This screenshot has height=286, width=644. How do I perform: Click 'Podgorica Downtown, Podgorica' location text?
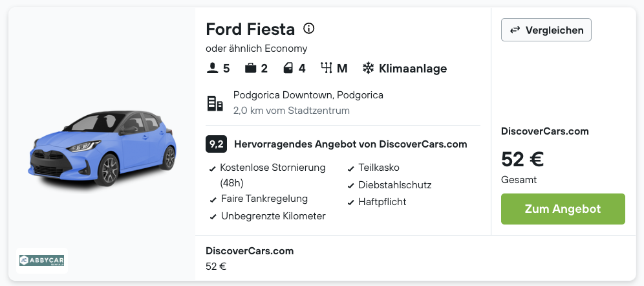308,95
